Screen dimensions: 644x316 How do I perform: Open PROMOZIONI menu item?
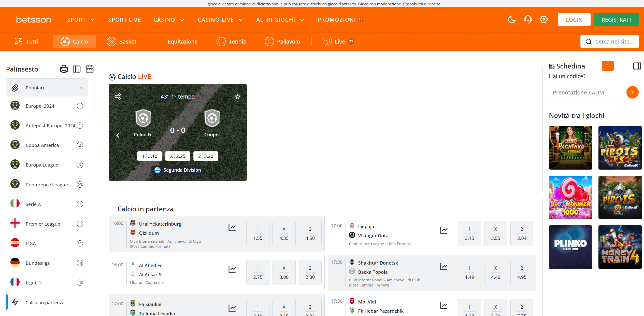point(340,20)
